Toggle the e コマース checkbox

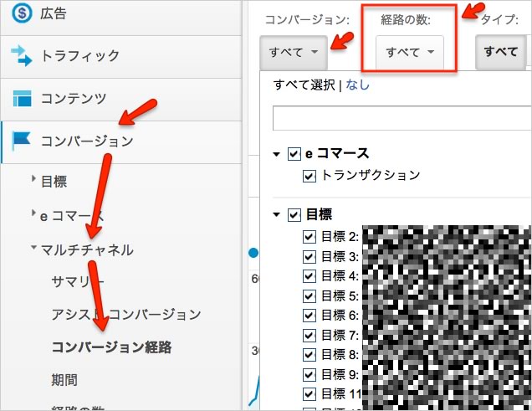pos(294,154)
